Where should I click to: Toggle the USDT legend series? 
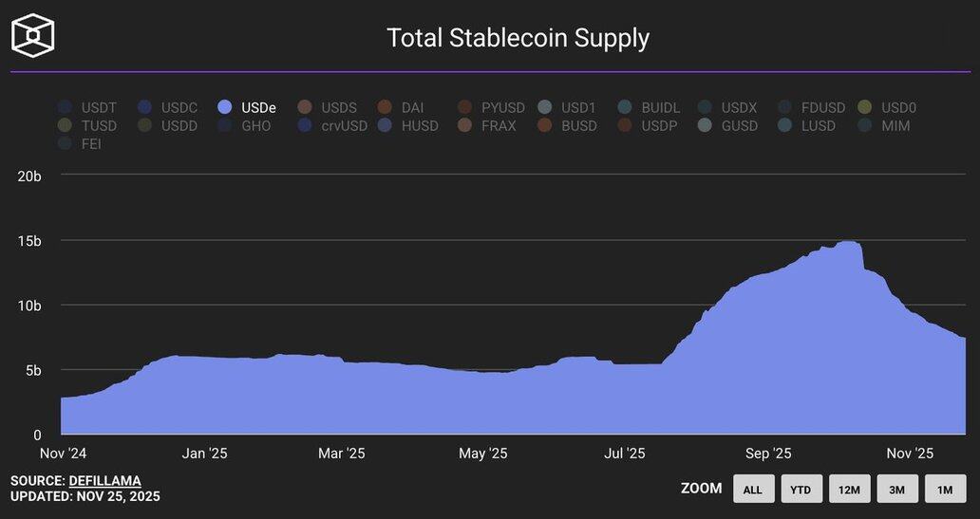click(x=65, y=107)
